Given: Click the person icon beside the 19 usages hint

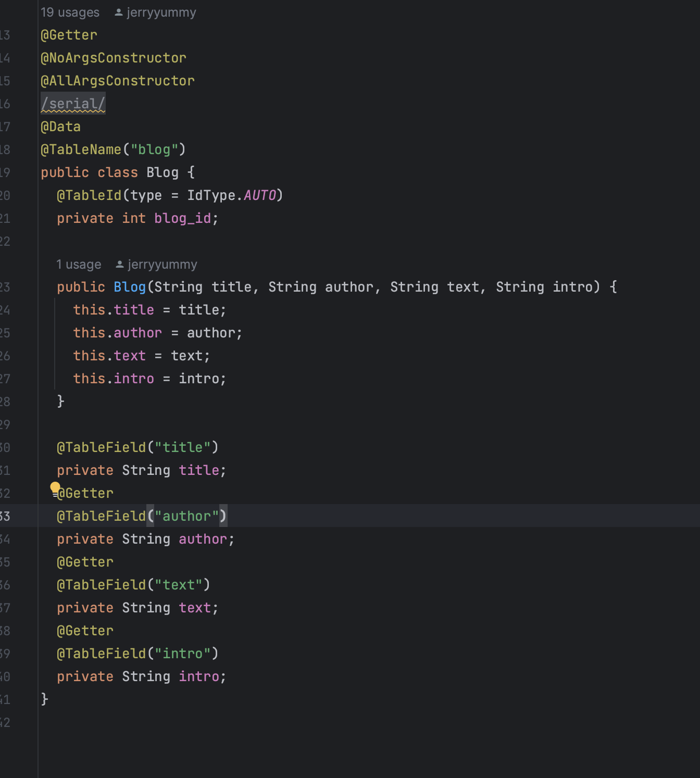Looking at the screenshot, I should point(119,12).
